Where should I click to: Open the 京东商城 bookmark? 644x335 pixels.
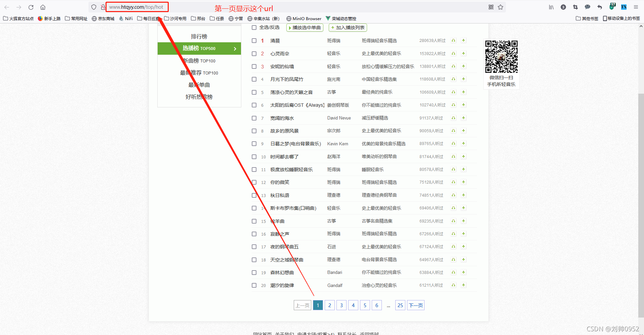[x=103, y=18]
